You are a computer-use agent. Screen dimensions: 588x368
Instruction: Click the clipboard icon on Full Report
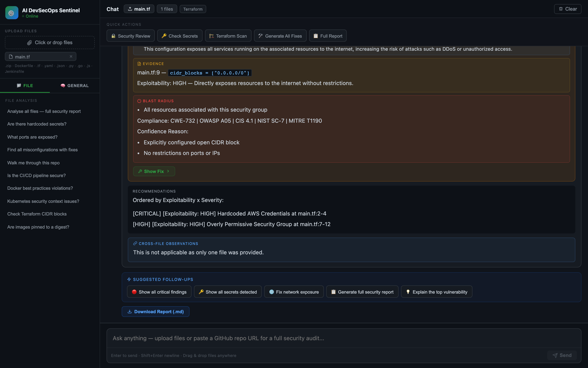[316, 36]
